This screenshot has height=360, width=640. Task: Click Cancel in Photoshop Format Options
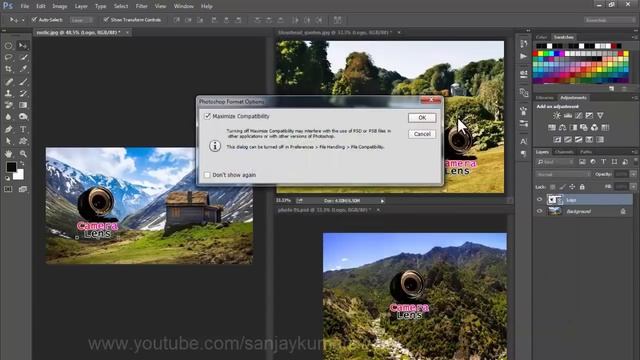(422, 134)
